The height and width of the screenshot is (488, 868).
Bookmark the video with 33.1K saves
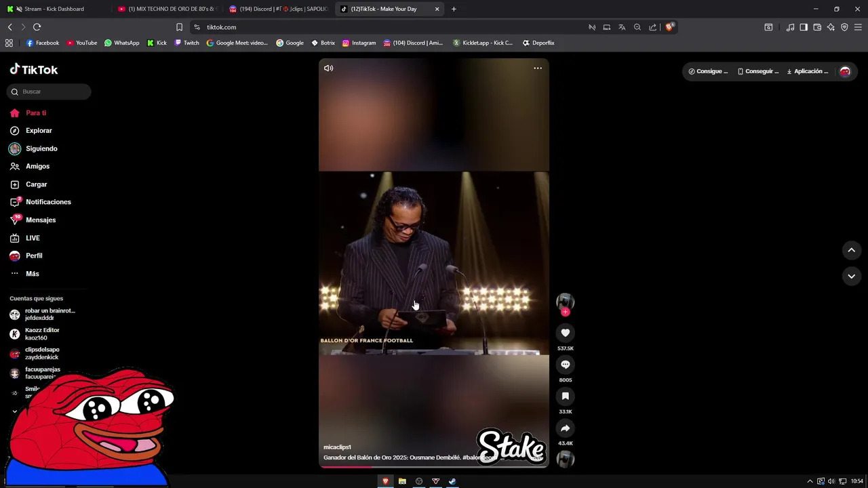click(x=565, y=396)
